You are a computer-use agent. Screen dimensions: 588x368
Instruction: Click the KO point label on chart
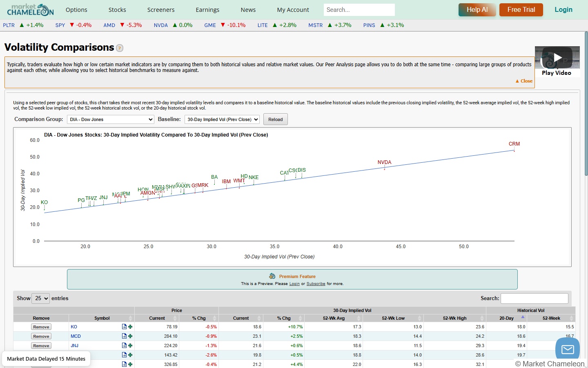click(x=44, y=202)
